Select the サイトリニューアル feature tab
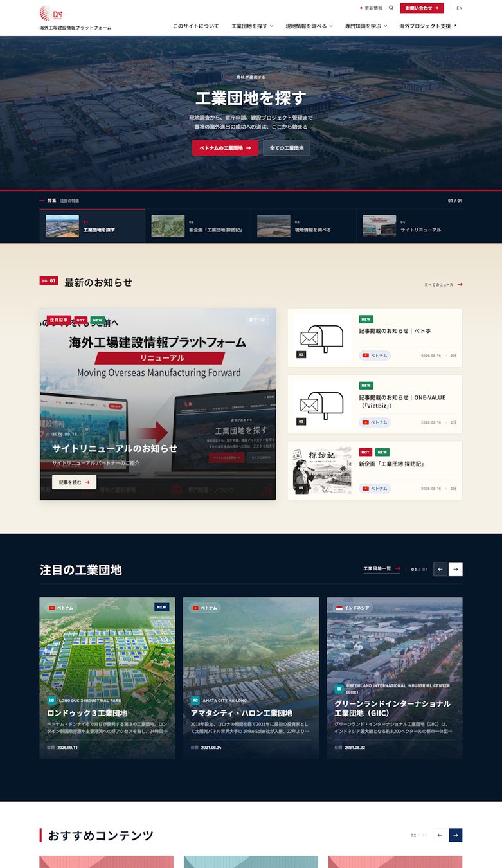Viewport: 502px width, 868px height. point(409,226)
